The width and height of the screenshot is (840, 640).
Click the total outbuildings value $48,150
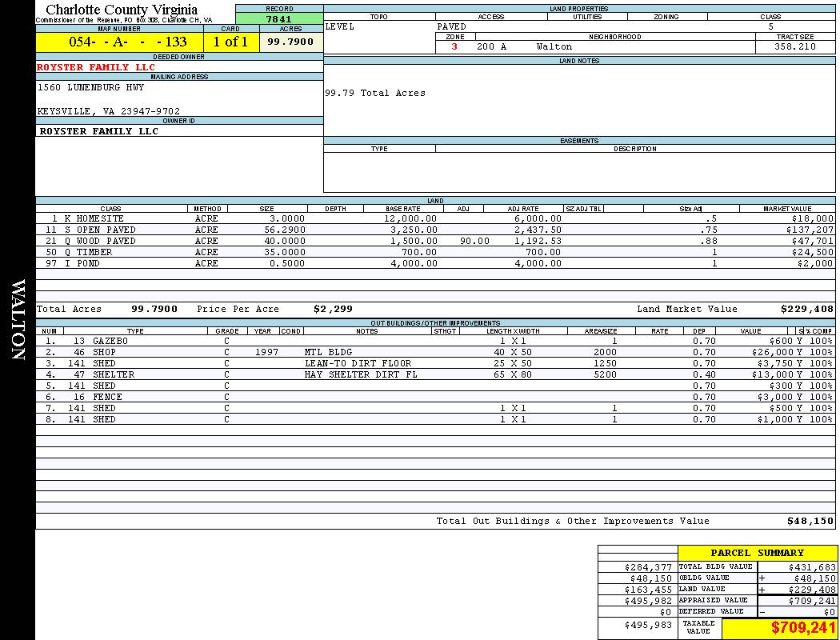point(810,521)
